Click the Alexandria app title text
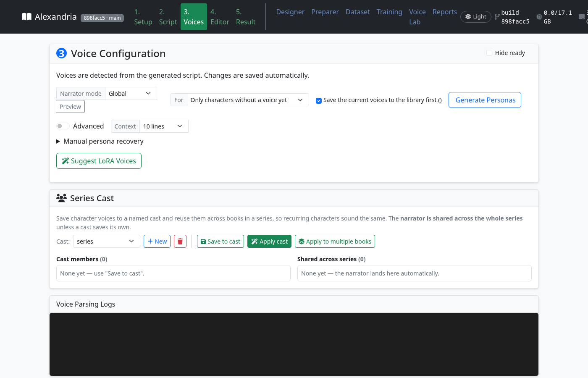The height and width of the screenshot is (378, 588). point(56,17)
